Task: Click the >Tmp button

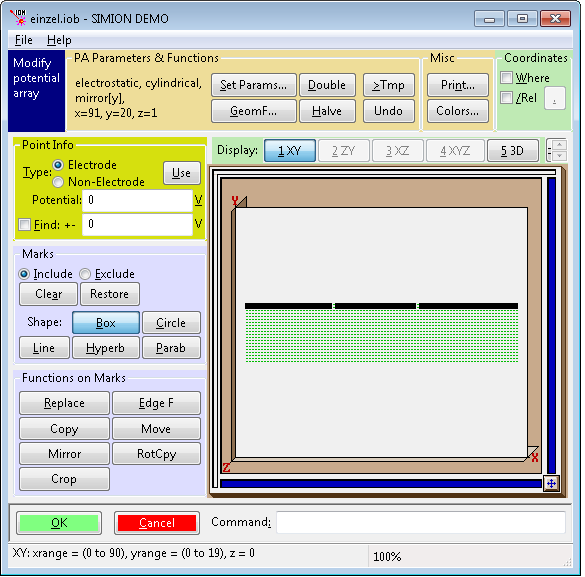Action: tap(388, 85)
